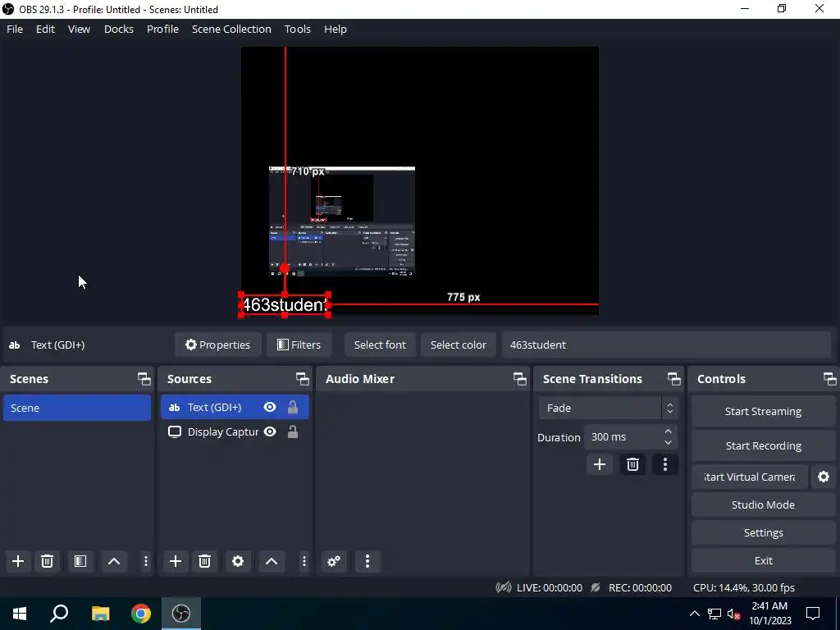Open the notification center icon
Screen dimensions: 840x630
tap(813, 614)
